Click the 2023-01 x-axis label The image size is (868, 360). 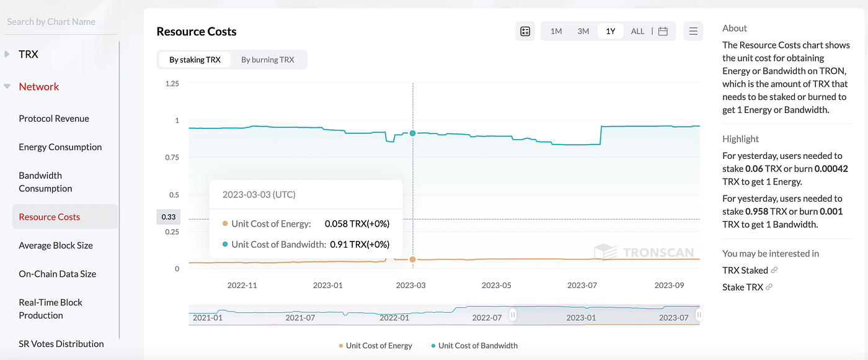(327, 286)
